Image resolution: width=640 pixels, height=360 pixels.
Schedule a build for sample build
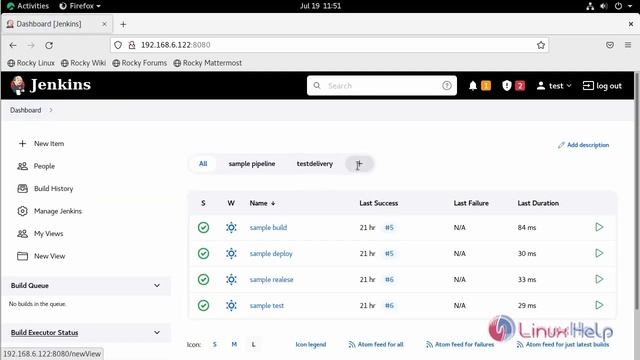(599, 227)
